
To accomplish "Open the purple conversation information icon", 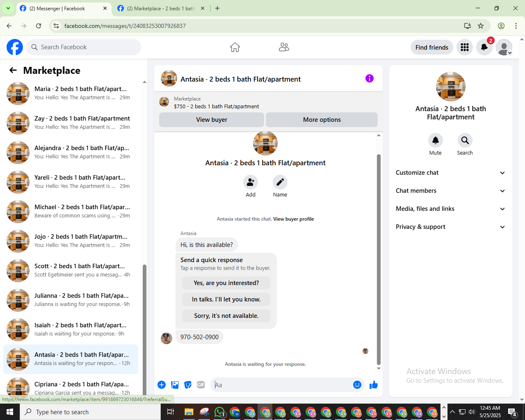I will (x=370, y=78).
